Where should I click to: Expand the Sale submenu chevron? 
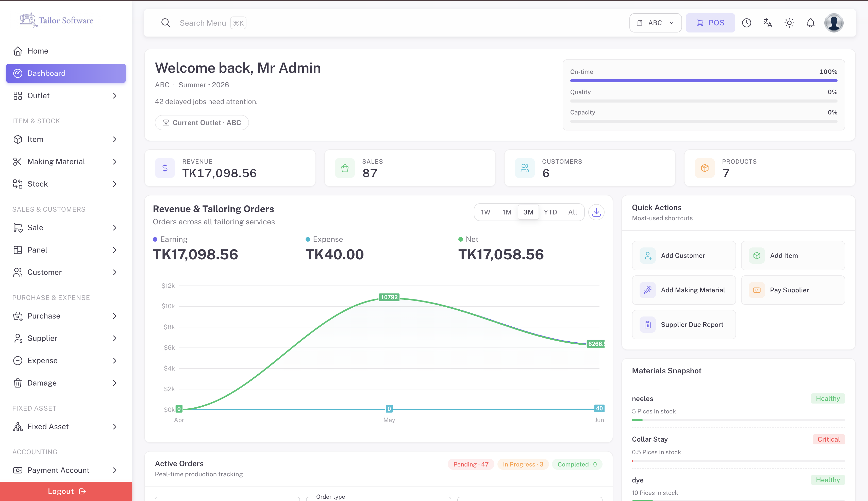pyautogui.click(x=114, y=228)
